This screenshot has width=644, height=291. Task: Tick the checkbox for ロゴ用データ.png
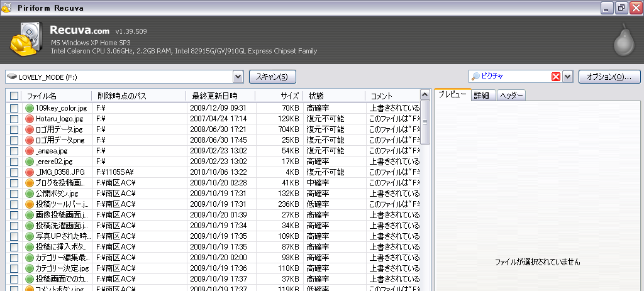click(x=14, y=140)
